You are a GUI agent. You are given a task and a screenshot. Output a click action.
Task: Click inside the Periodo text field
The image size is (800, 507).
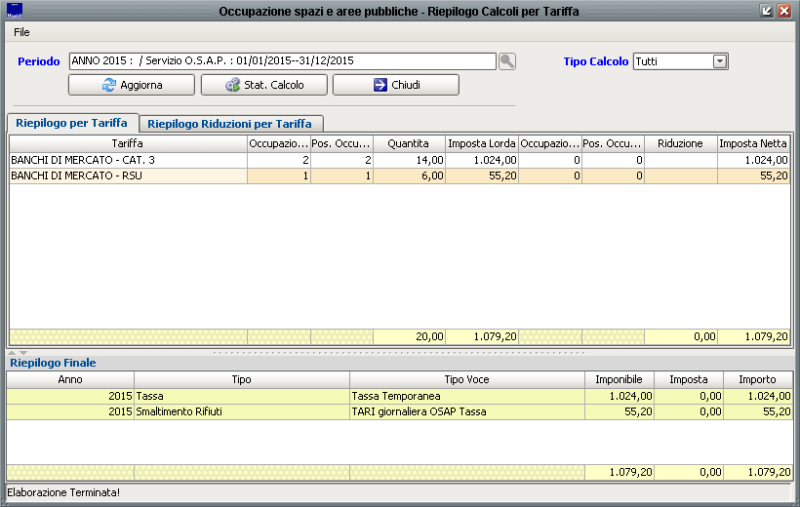click(x=282, y=62)
